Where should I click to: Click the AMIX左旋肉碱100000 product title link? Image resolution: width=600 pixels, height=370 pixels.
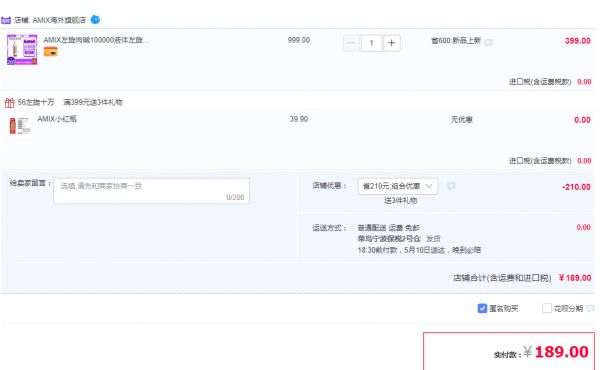tap(96, 40)
